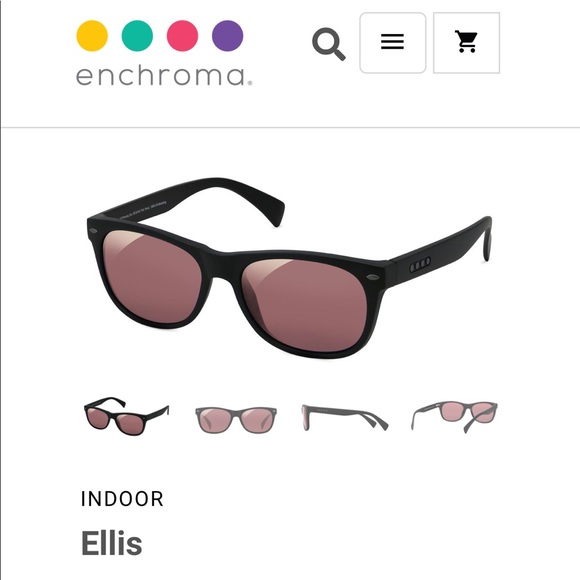Click the yellow dot in the logo
The image size is (580, 580).
tap(92, 36)
